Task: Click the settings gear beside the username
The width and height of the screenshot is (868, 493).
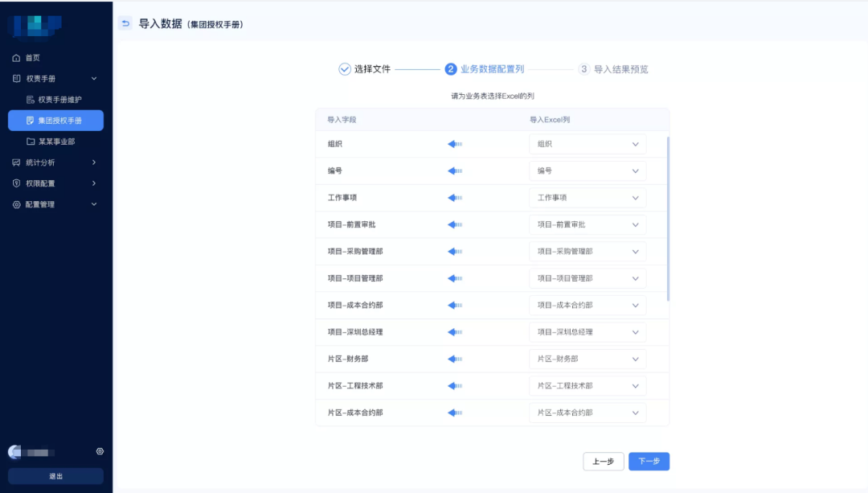Action: click(100, 452)
